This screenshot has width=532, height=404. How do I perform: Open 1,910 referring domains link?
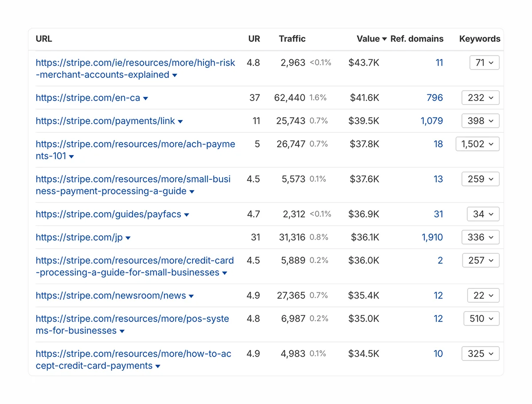(x=432, y=237)
